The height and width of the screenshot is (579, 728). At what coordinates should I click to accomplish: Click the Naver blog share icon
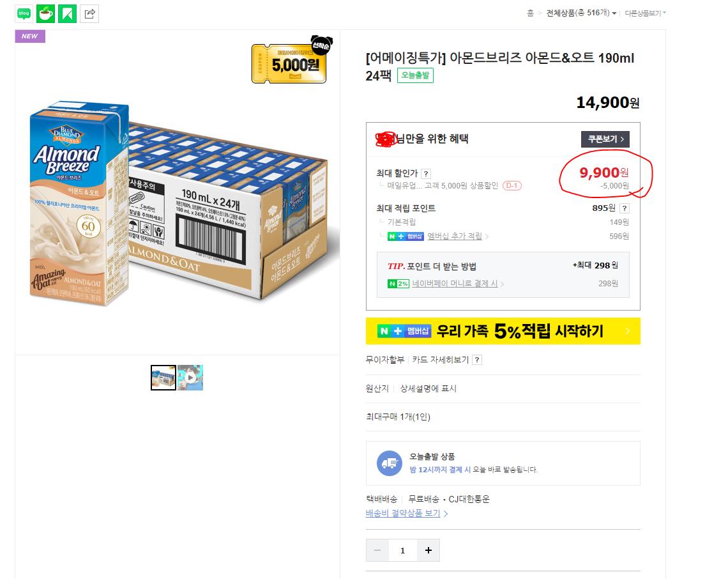click(24, 13)
